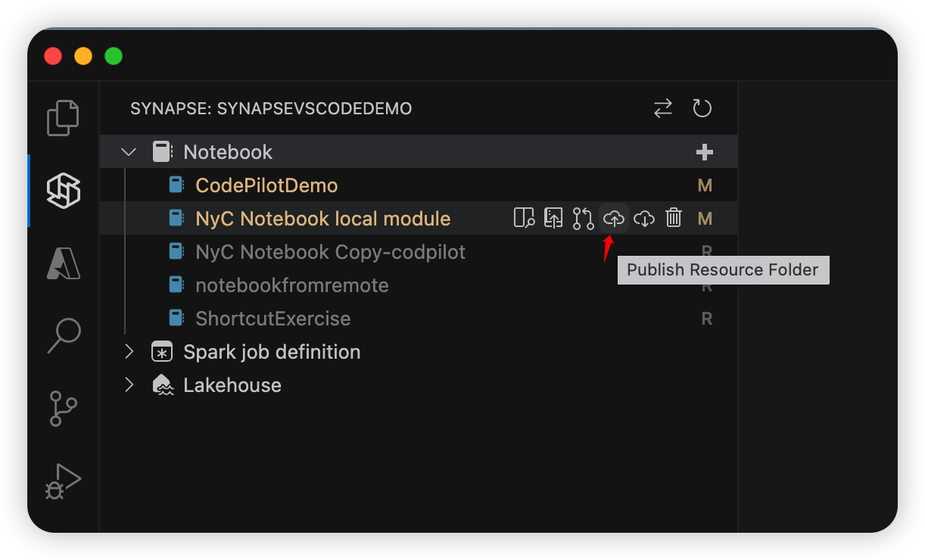925x560 pixels.
Task: Publish Resource Folder cloud upload icon
Action: point(613,219)
